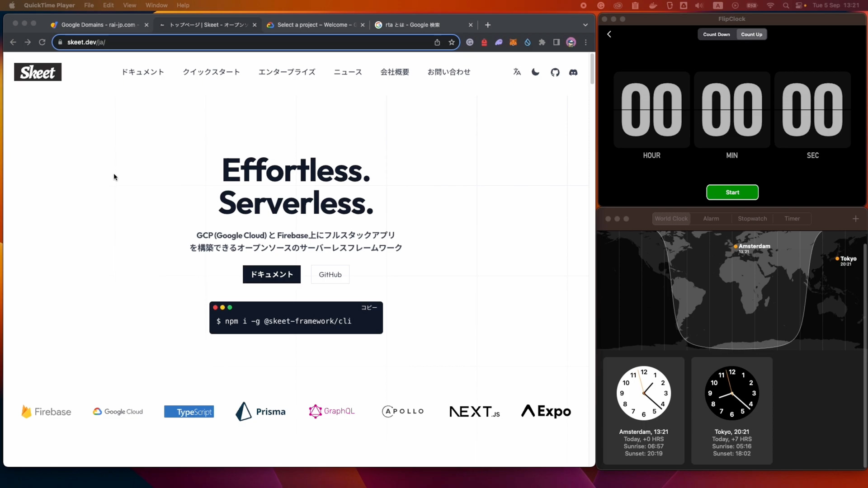
Task: Enable dark mode with the moon icon
Action: pos(535,72)
